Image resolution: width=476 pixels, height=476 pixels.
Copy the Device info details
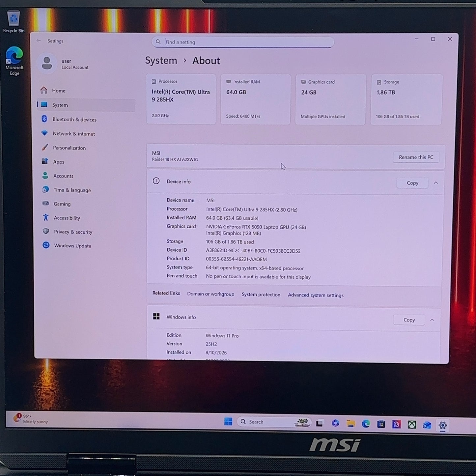[412, 183]
